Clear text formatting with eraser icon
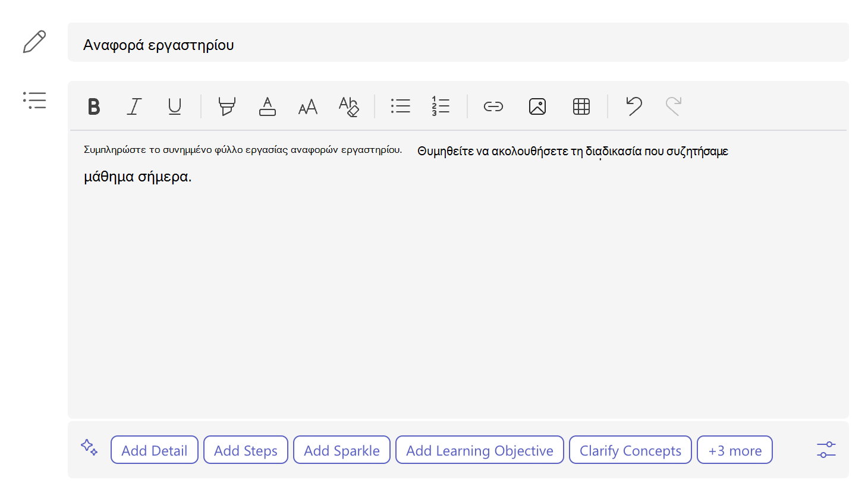Screen dimensions: 868x502 (349, 106)
